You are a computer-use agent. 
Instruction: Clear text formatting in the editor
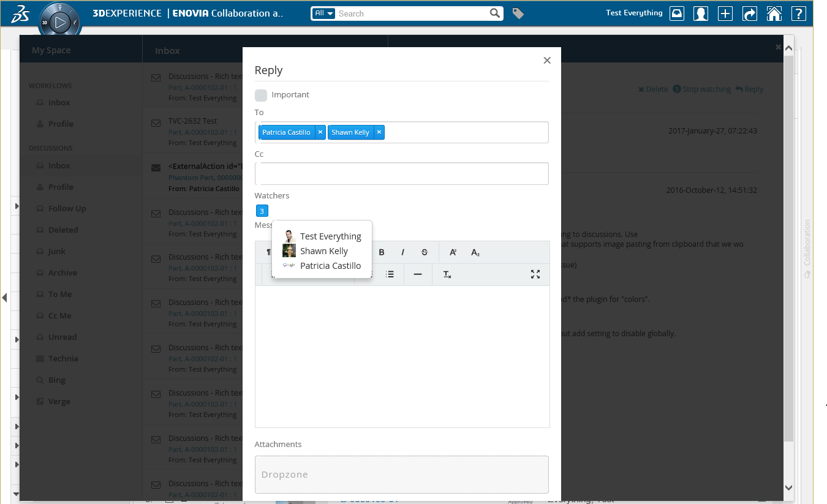point(447,274)
